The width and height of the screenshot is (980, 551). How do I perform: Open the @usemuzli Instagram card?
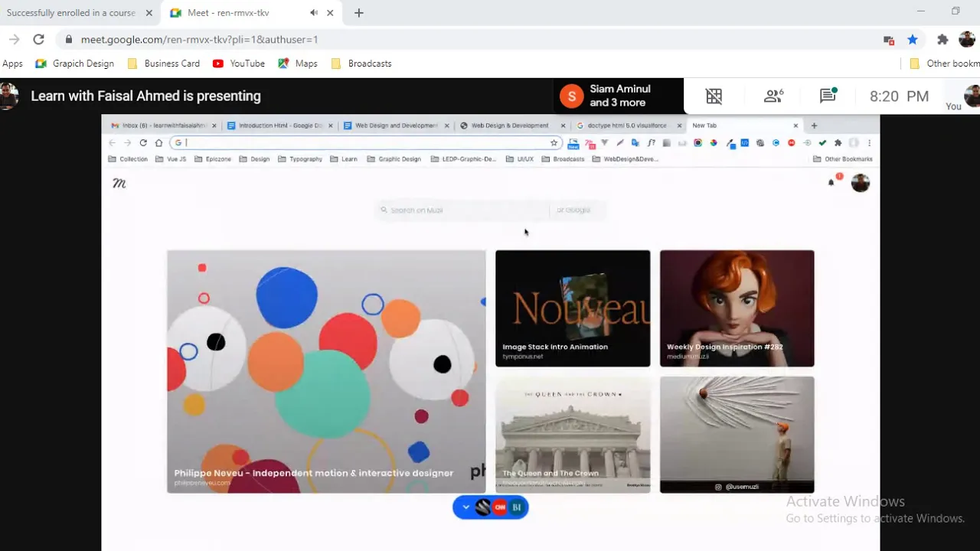tap(737, 435)
